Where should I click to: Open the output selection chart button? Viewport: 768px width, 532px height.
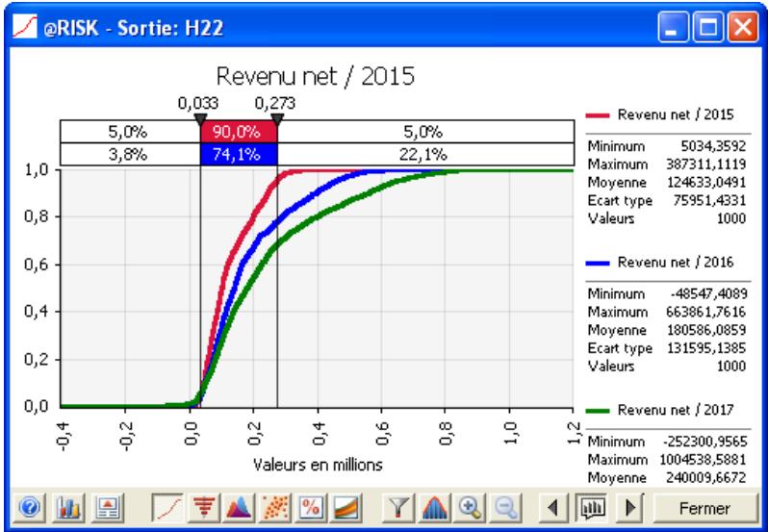590,508
